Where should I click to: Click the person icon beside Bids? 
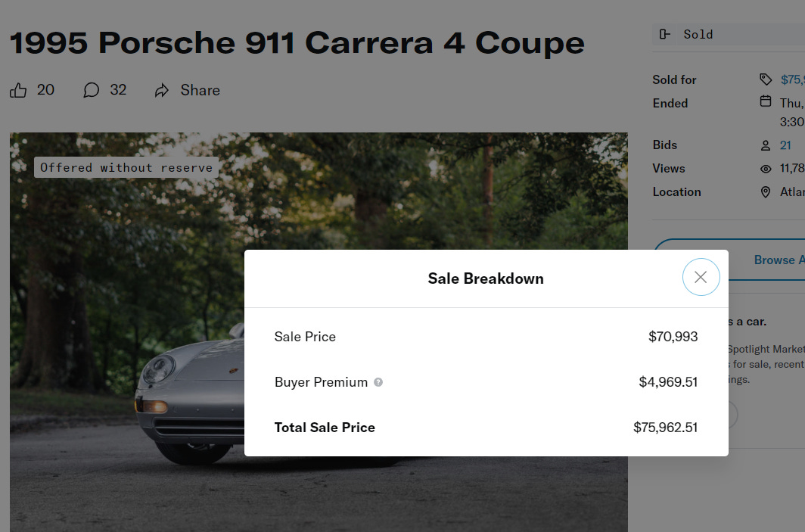coord(766,146)
